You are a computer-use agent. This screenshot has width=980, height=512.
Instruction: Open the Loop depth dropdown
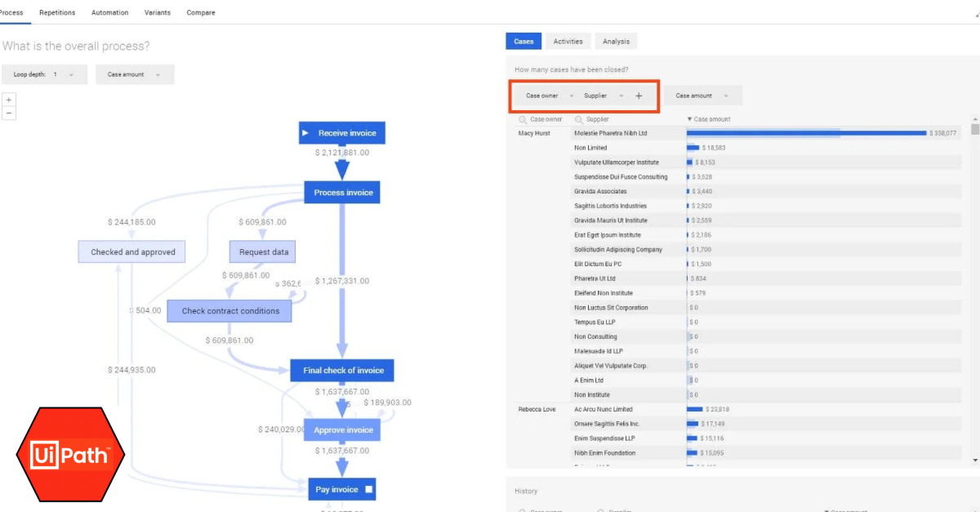click(x=46, y=74)
